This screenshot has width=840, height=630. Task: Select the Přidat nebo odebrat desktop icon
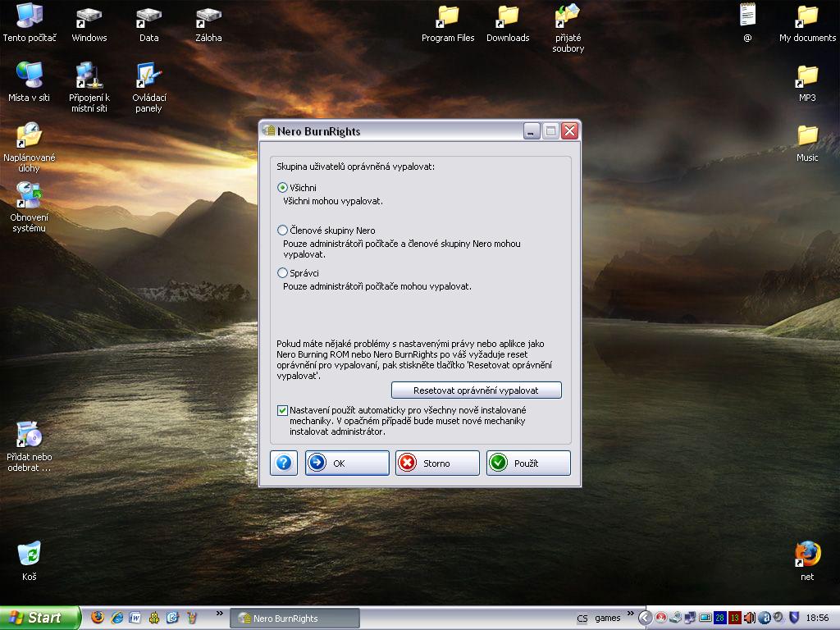(29, 447)
